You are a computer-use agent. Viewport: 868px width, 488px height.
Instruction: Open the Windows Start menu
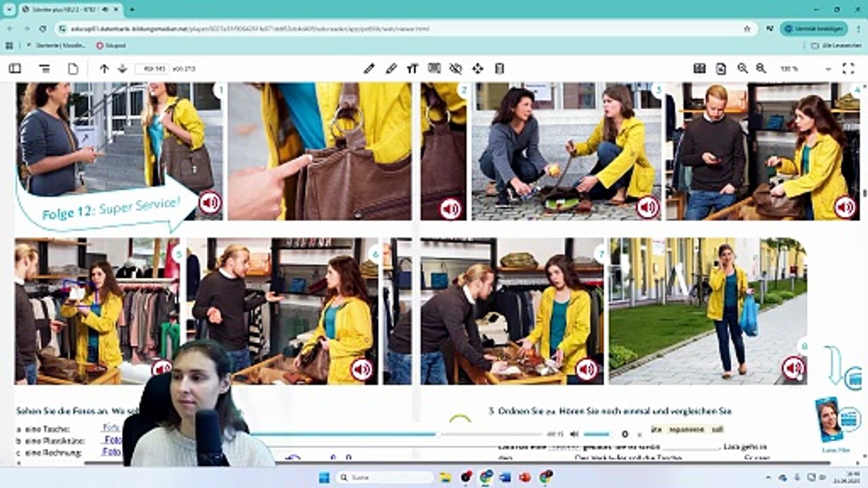click(x=323, y=477)
